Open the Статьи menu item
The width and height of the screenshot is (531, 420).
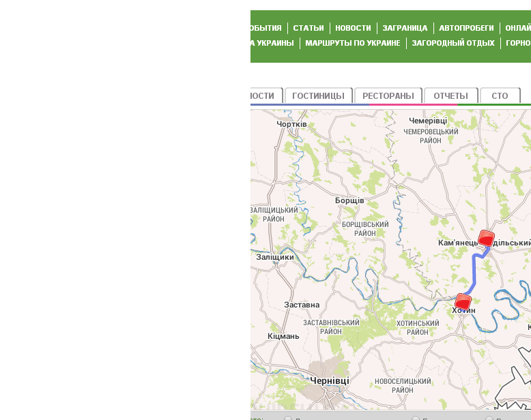pyautogui.click(x=308, y=28)
